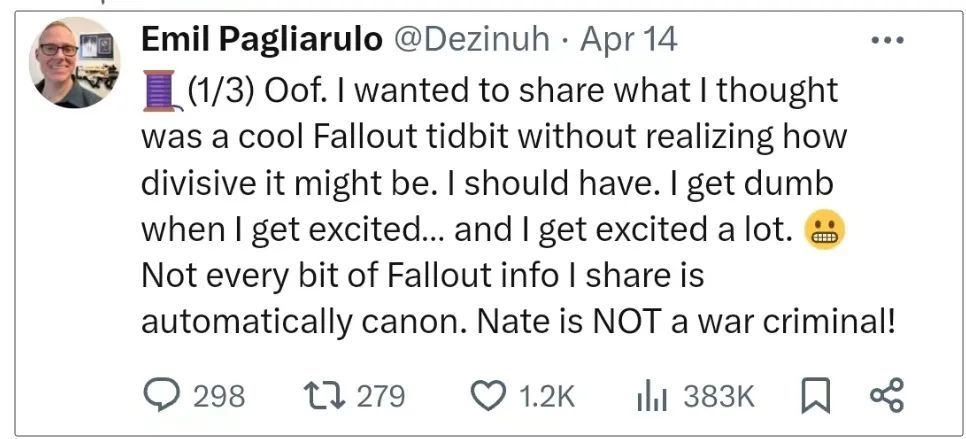Click the reply speech bubble icon
Viewport: 966px width, 439px height.
tap(160, 396)
